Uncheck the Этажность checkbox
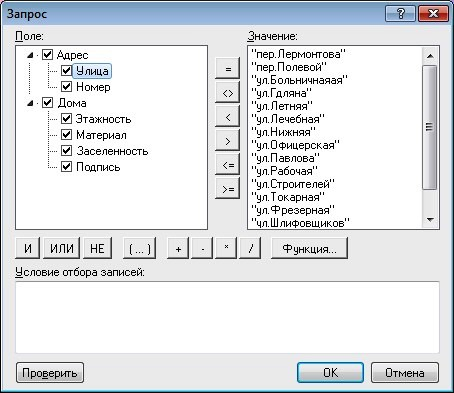Viewport: 454px width, 393px height. point(66,119)
